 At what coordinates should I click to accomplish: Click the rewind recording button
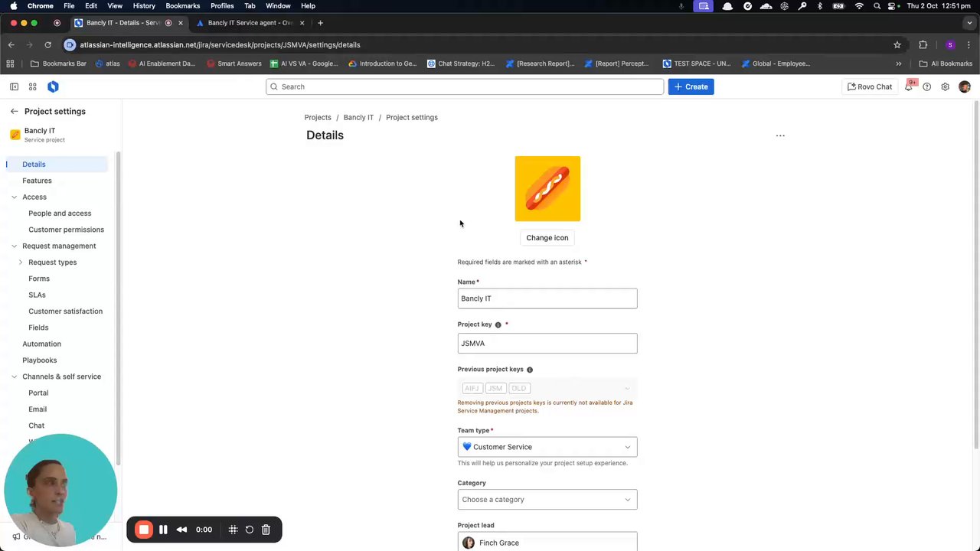pyautogui.click(x=181, y=530)
